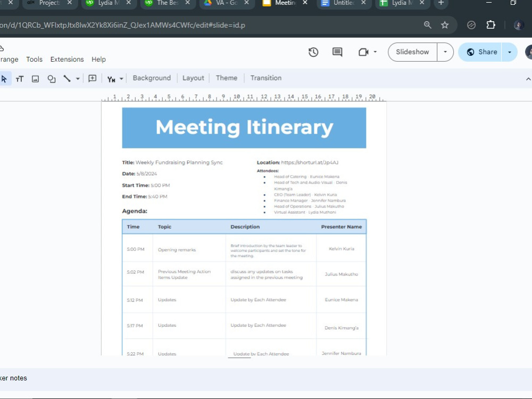Click the Share button
The width and height of the screenshot is (532, 399).
coord(480,52)
